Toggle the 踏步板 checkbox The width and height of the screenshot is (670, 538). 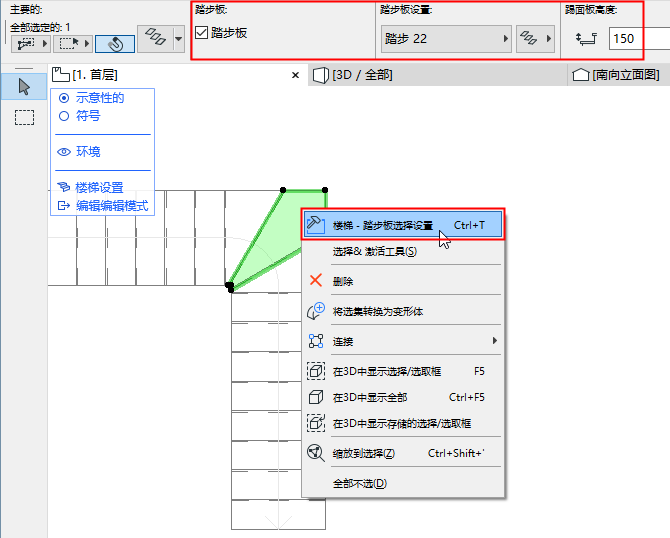coord(201,32)
